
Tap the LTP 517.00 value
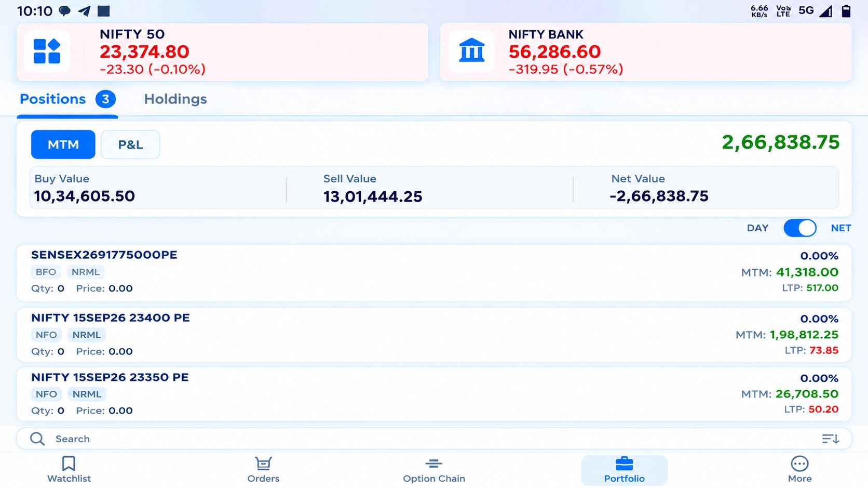(822, 288)
